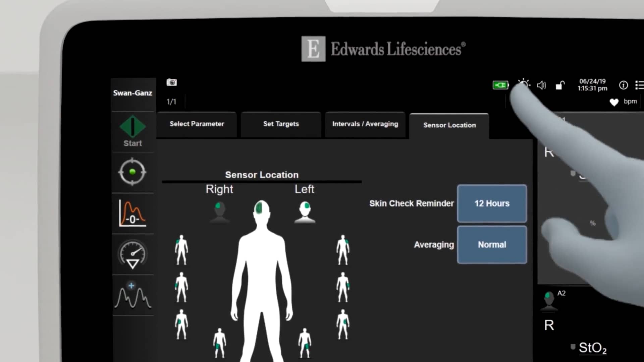644x362 pixels.
Task: Select the zero pressure waveform icon
Action: pos(133,213)
